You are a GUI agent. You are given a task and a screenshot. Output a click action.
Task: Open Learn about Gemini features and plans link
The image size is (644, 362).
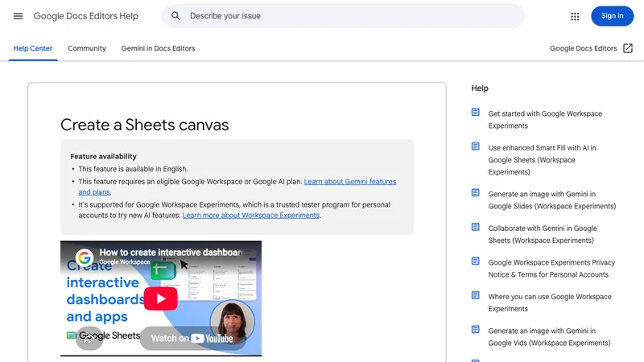pos(350,182)
